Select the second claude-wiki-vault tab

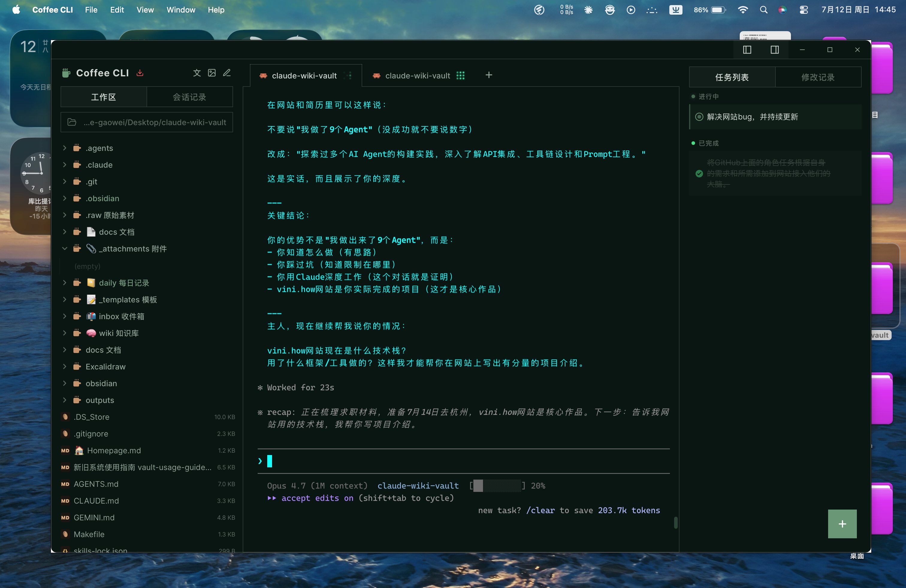point(418,75)
